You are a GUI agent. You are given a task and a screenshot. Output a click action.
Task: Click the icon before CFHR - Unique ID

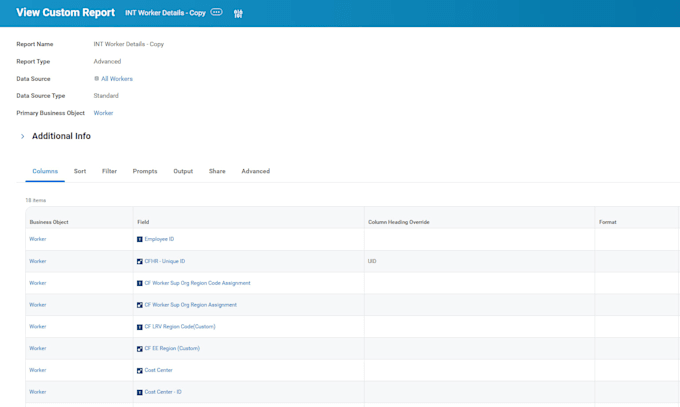coord(140,262)
